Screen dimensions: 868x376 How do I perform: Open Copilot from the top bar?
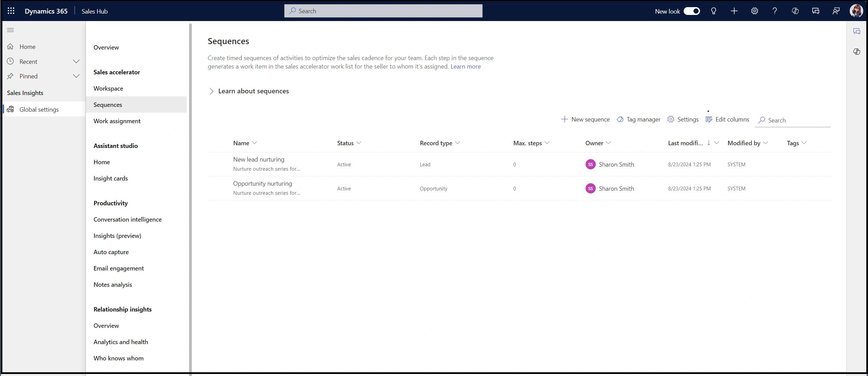click(795, 11)
